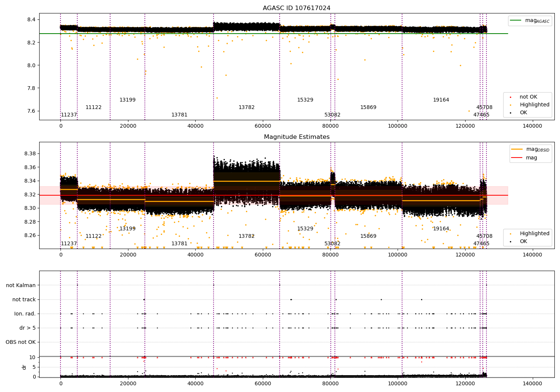Click the 8.34 y-axis tick label
Screen dimensions: 560x392
(x=30, y=181)
